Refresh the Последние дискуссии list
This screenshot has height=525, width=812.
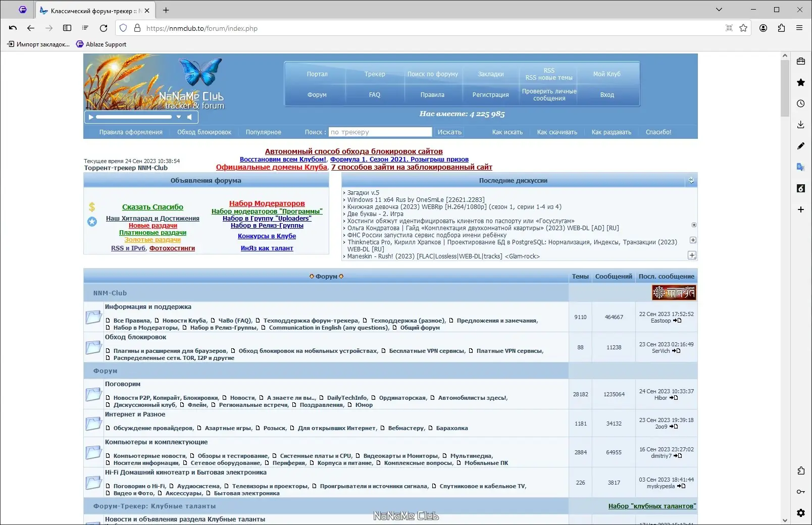[691, 181]
